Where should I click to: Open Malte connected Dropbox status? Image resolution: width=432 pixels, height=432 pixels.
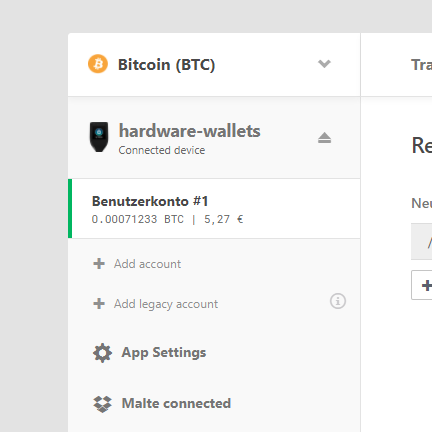tap(176, 403)
